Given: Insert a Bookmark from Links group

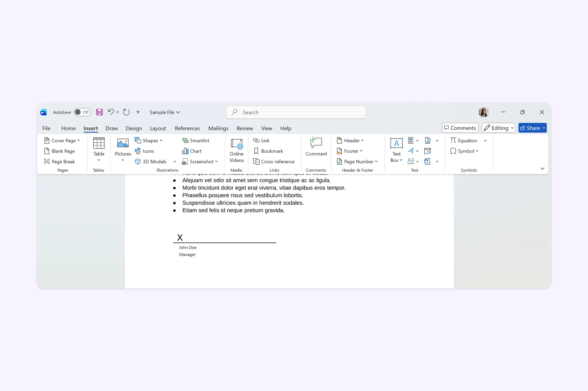Looking at the screenshot, I should tap(268, 151).
